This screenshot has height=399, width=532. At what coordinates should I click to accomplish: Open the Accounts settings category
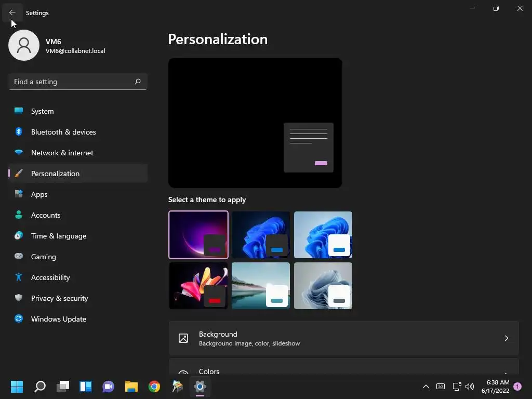78,215
